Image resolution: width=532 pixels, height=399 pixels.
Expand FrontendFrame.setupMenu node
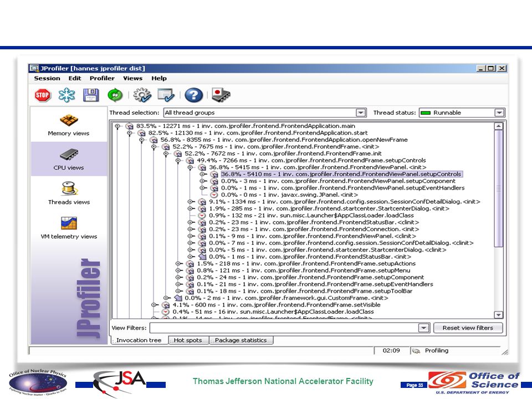(x=178, y=270)
